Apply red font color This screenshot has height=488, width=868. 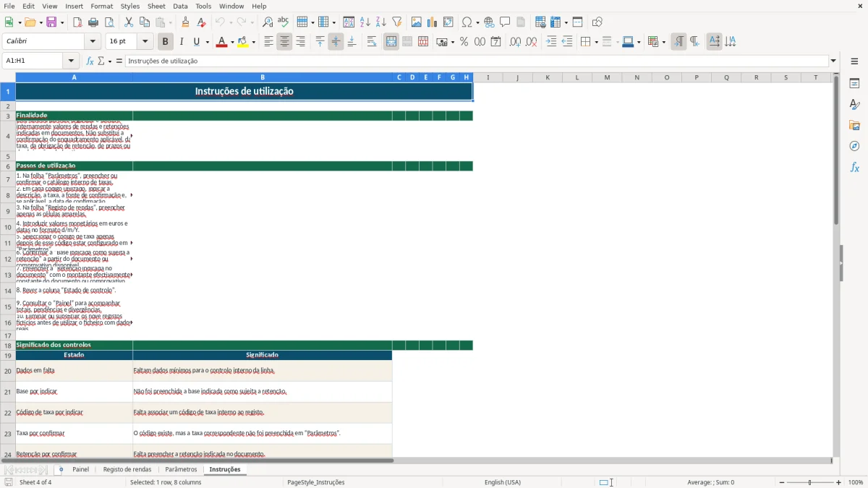click(x=221, y=42)
